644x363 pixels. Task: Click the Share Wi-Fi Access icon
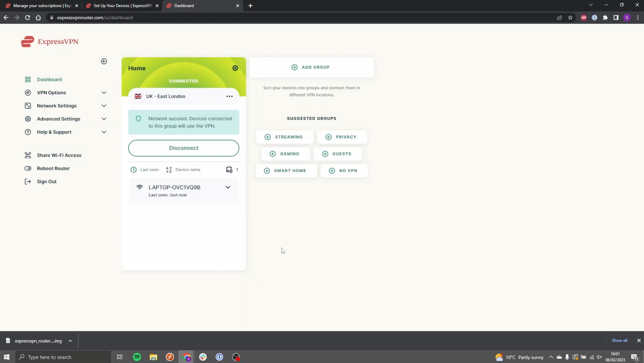point(28,155)
